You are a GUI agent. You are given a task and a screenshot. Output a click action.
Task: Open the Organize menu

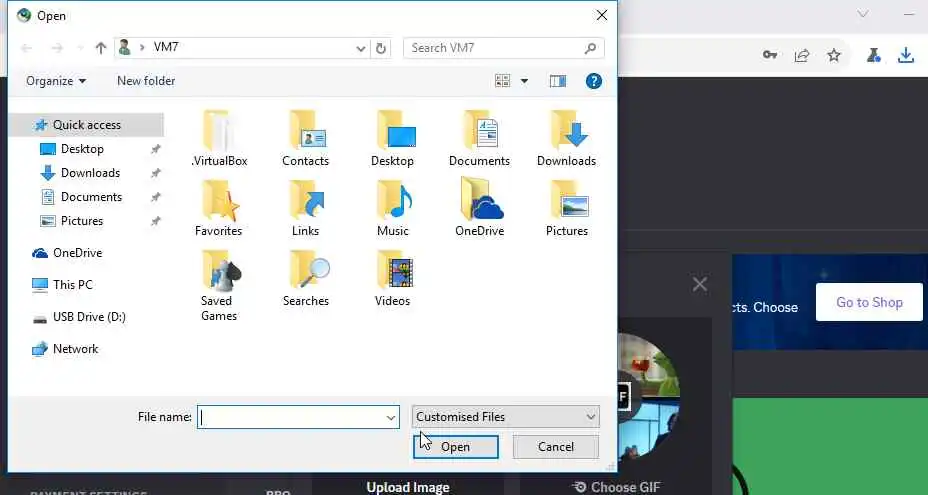(56, 81)
